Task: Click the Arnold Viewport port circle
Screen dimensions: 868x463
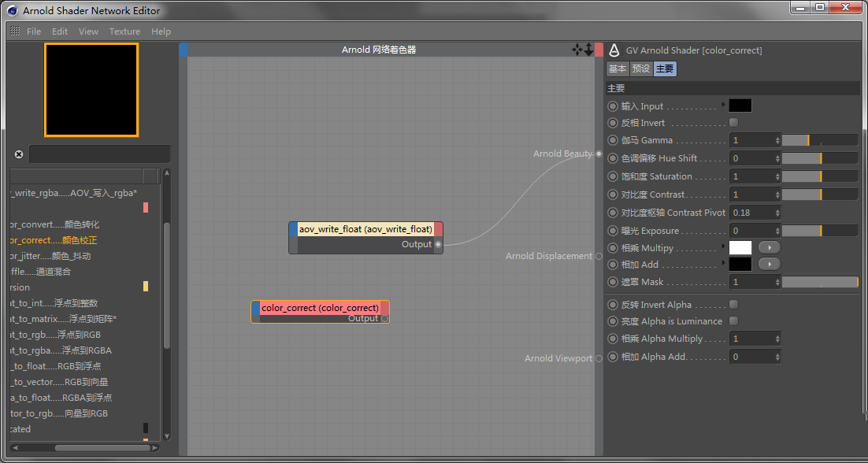Action: click(599, 358)
